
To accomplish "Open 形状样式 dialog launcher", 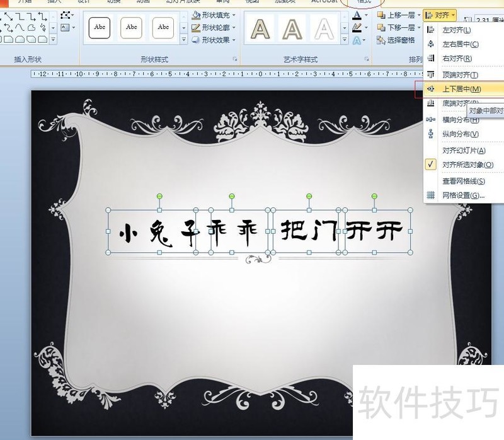I will (x=235, y=59).
